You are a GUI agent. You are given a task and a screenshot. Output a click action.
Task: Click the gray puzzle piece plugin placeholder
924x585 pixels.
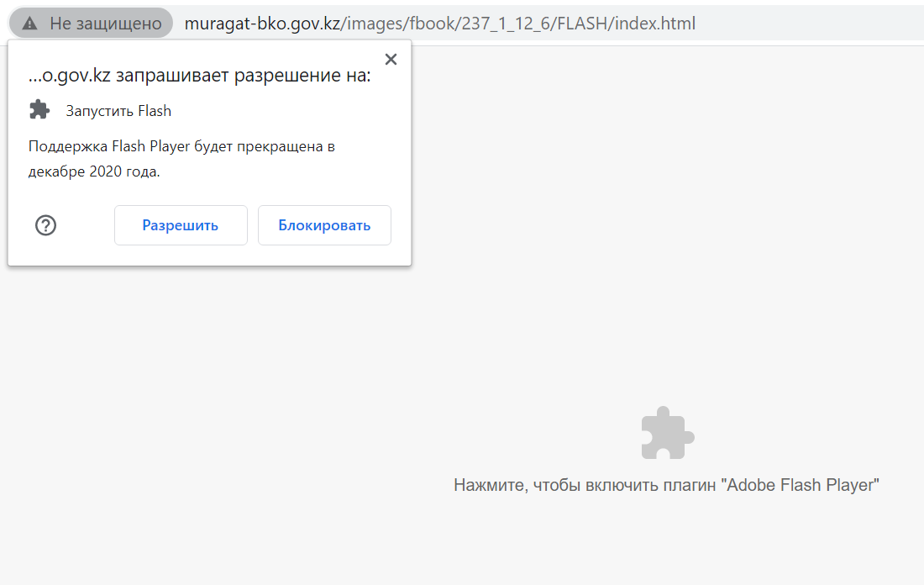(x=667, y=433)
